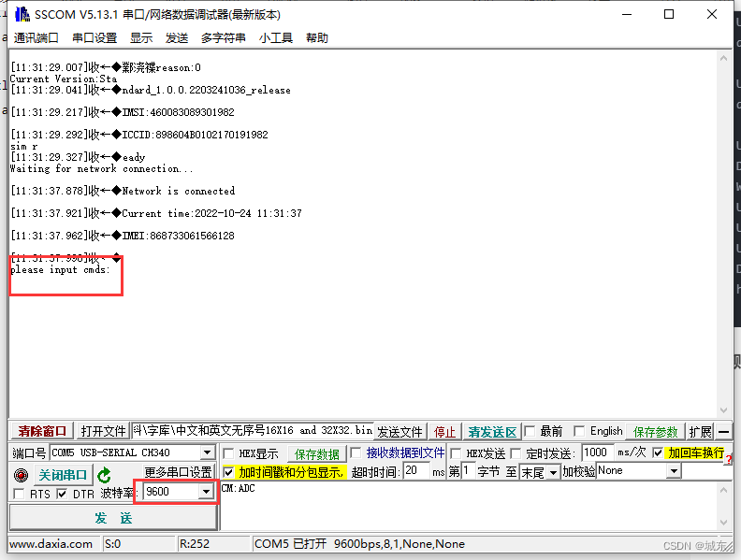Click the 扩展 button

coord(700,432)
